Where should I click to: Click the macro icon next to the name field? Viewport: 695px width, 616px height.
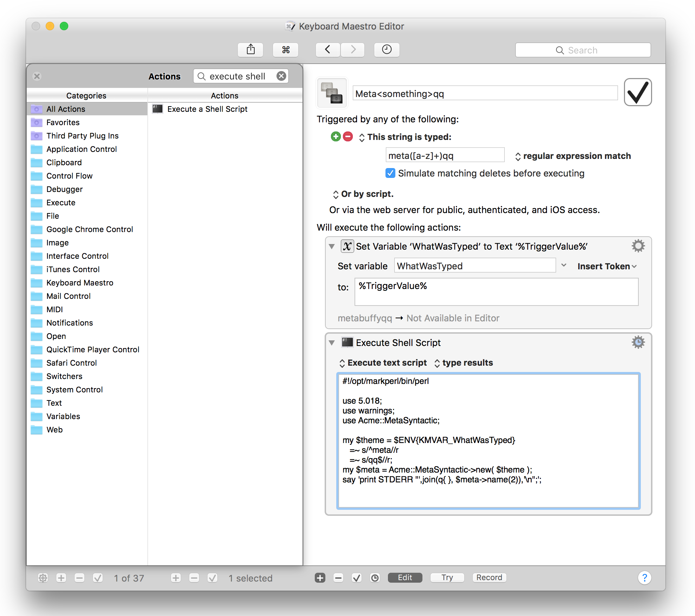tap(332, 93)
